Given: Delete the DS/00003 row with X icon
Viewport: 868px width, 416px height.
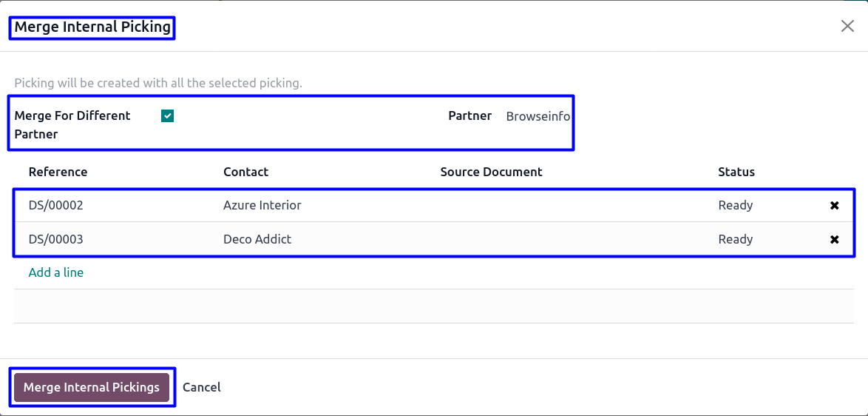Looking at the screenshot, I should pos(835,240).
